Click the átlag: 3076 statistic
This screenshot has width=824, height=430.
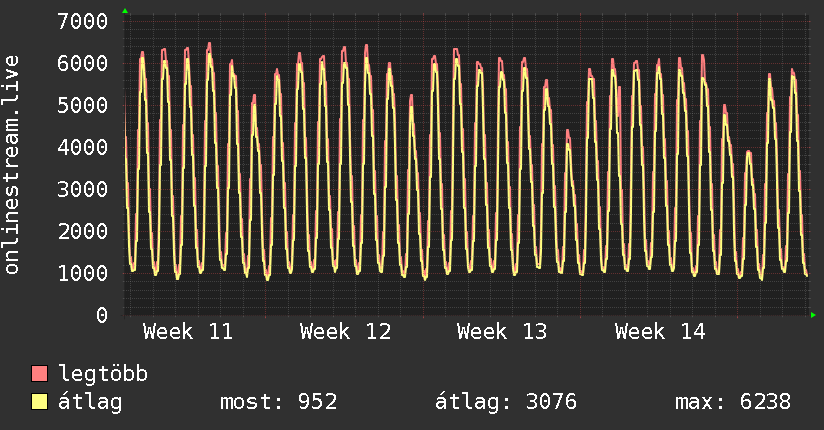tap(505, 402)
